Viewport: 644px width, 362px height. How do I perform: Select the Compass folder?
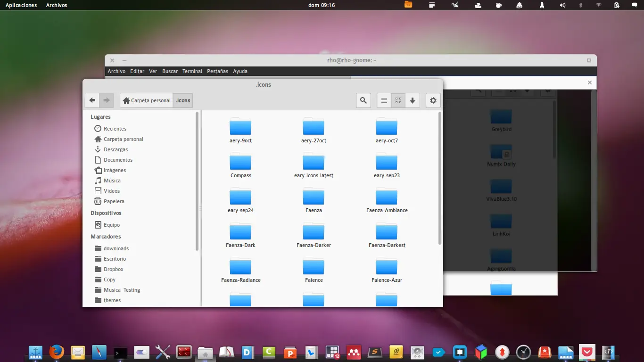pos(240,165)
